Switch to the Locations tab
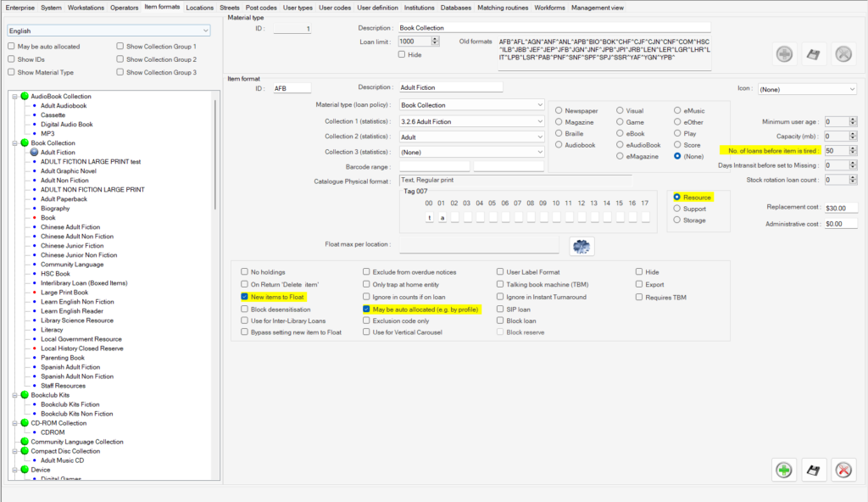Viewport: 868px width, 502px height. 200,8
